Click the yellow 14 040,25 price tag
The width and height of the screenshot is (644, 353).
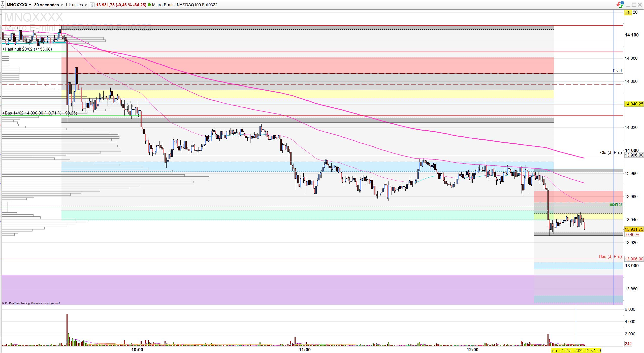pos(634,104)
